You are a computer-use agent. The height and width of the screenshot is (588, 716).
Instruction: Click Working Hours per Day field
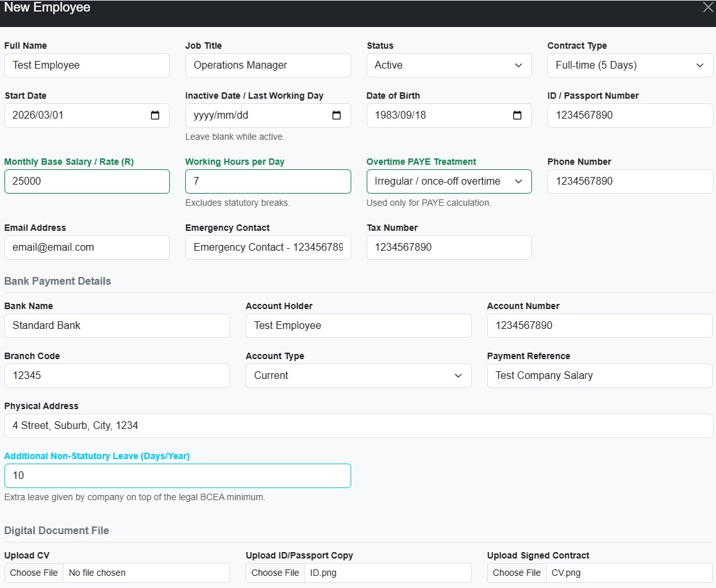pos(268,181)
